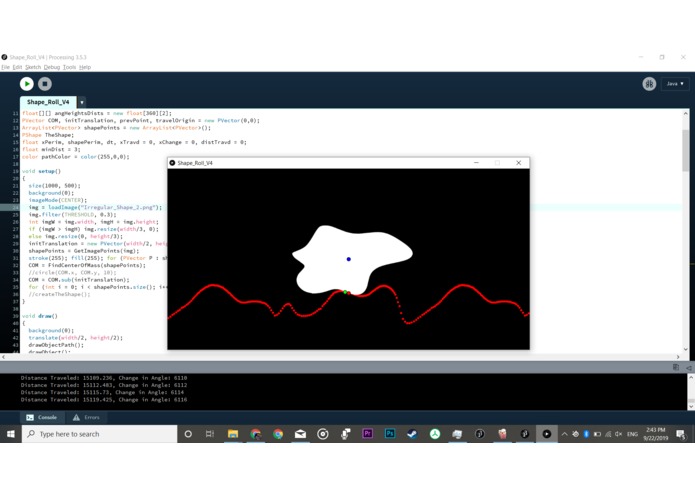This screenshot has width=695, height=494.
Task: Open the Help menu
Action: click(x=85, y=67)
